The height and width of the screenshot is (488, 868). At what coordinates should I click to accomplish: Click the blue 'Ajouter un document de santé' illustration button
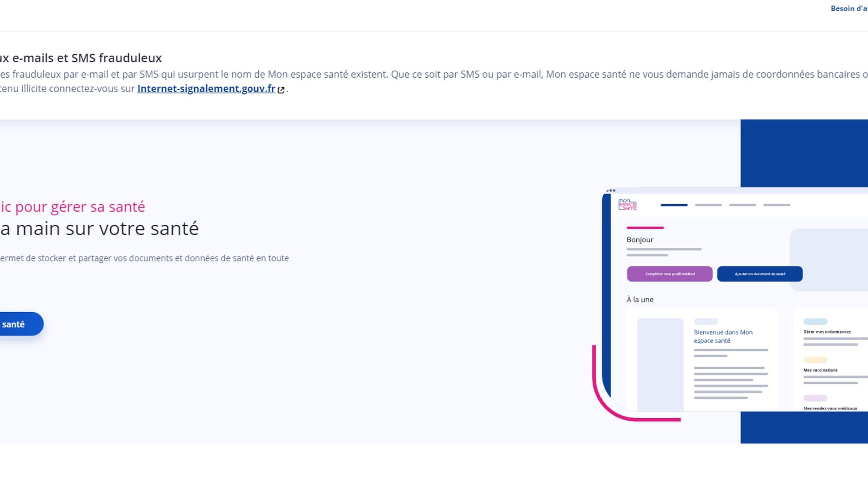click(x=760, y=274)
